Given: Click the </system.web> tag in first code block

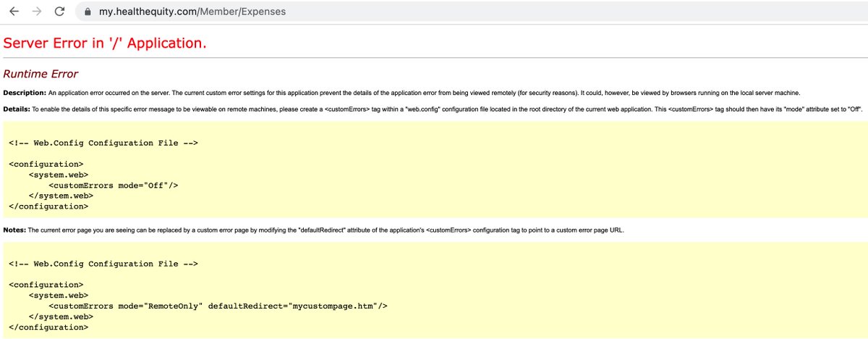Looking at the screenshot, I should tap(61, 196).
